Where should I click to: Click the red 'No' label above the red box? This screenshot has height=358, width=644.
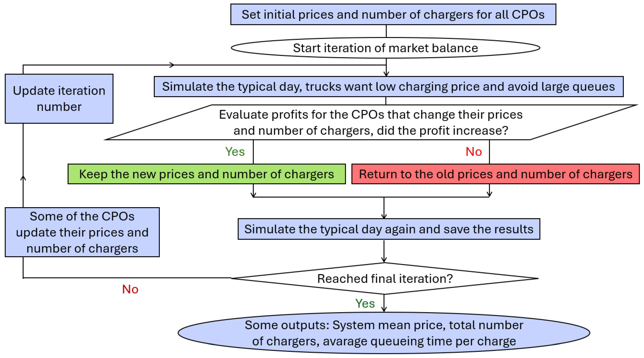pos(473,151)
